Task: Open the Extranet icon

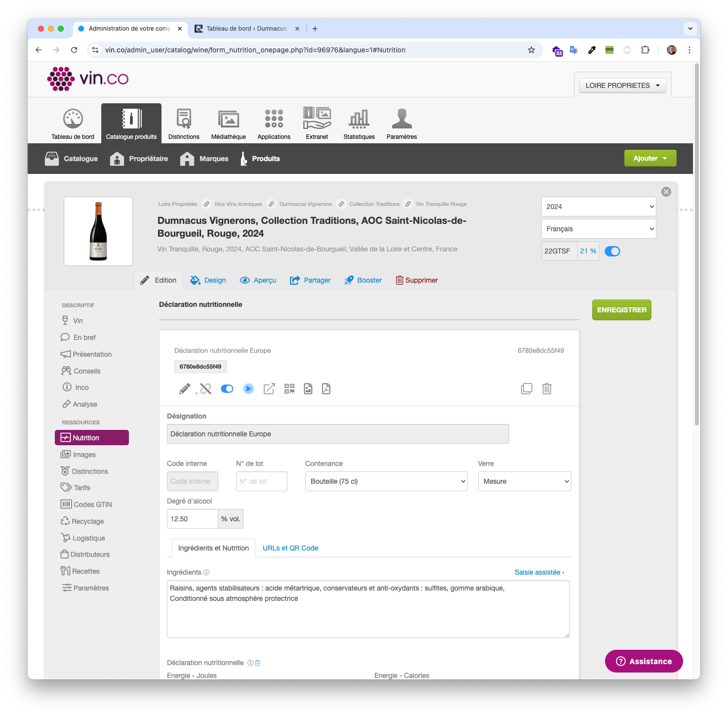Action: (x=317, y=119)
